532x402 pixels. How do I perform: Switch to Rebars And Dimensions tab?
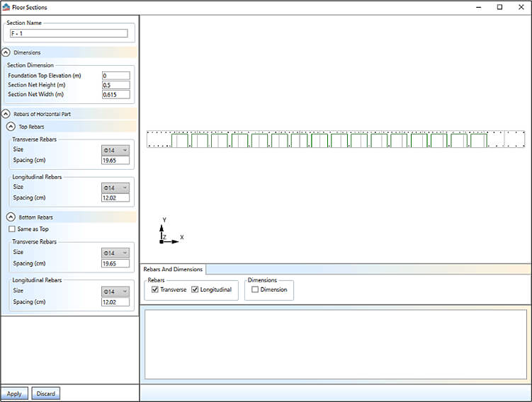174,270
